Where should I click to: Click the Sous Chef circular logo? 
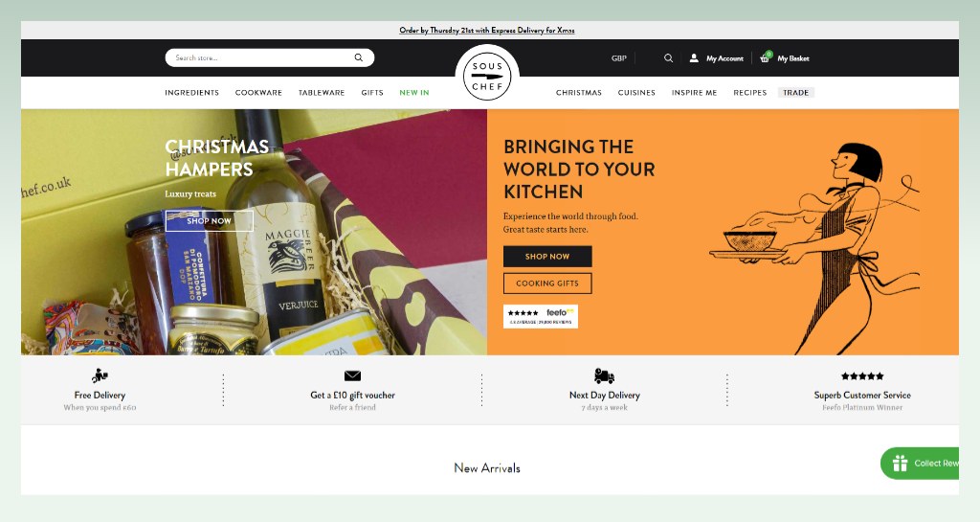[487, 77]
